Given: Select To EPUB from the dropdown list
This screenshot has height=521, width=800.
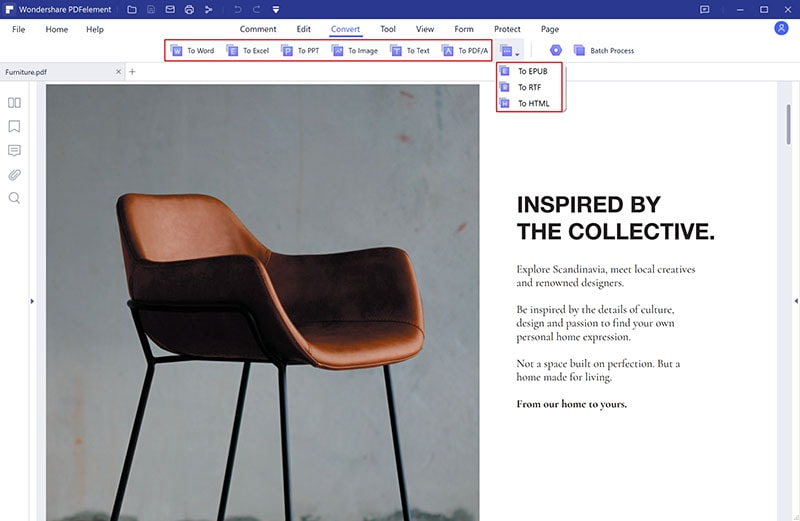Looking at the screenshot, I should (530, 72).
